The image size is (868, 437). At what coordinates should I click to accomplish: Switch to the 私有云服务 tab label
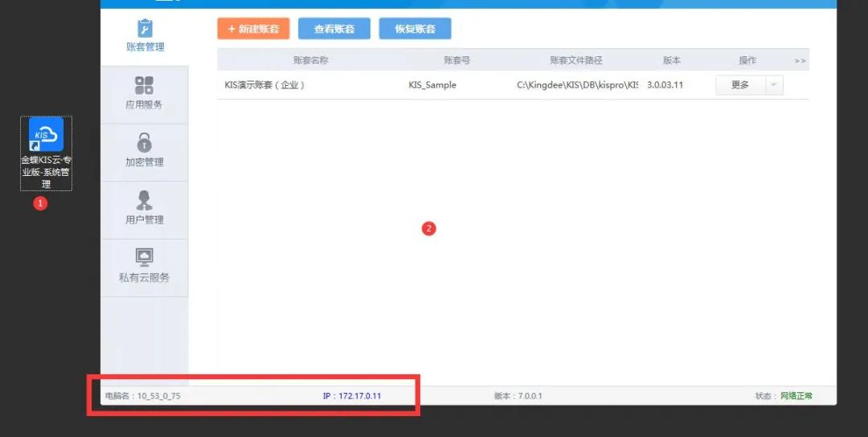point(145,278)
